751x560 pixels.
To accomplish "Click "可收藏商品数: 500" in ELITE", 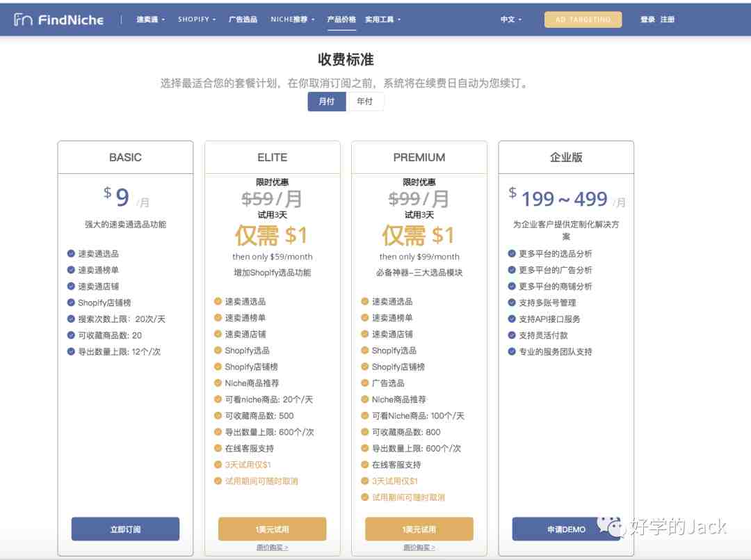I will tap(259, 416).
